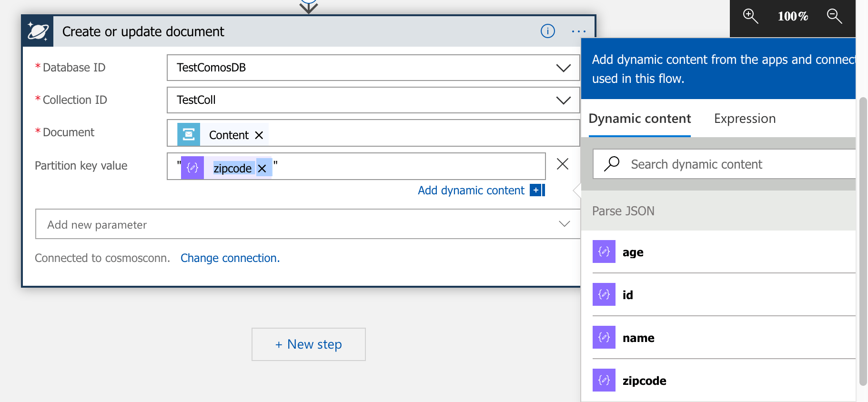Screen dimensions: 868x402
Task: Select age from Parse JSON list
Action: click(724, 252)
